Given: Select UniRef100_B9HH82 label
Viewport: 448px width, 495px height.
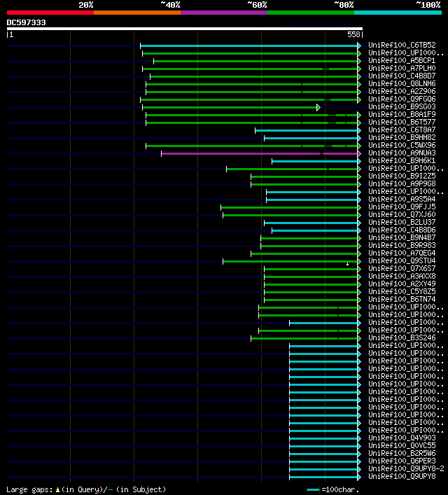Looking at the screenshot, I should (402, 138).
